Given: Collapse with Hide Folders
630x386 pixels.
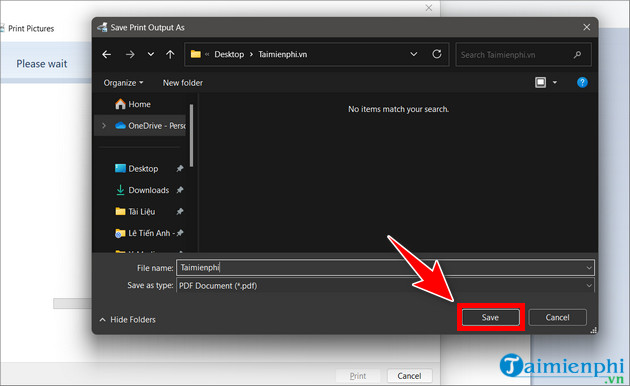Looking at the screenshot, I should (127, 320).
